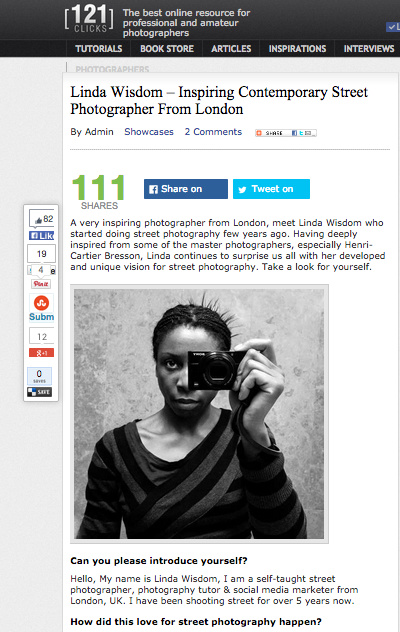Click the Delicious Save button
The height and width of the screenshot is (632, 400).
coord(40,392)
